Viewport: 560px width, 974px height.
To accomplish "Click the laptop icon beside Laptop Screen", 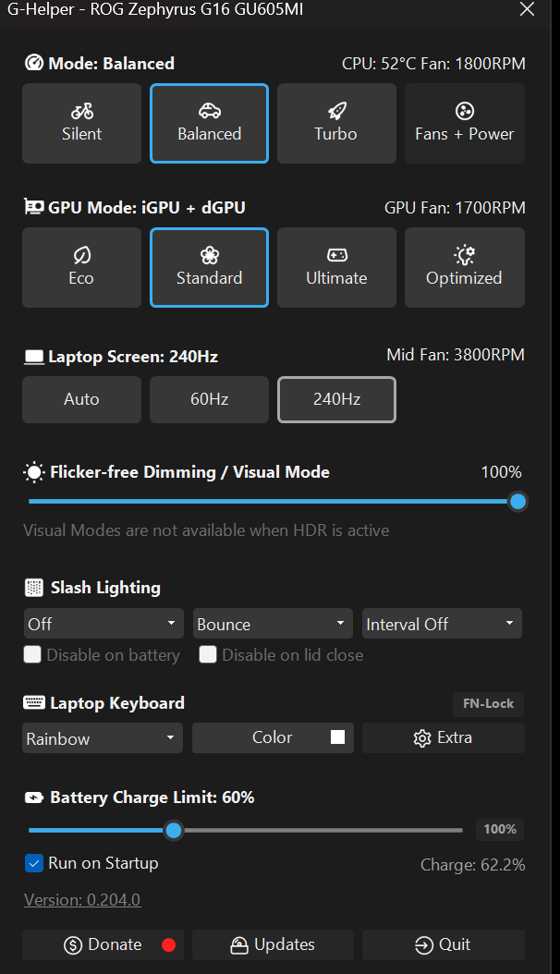I will [34, 358].
